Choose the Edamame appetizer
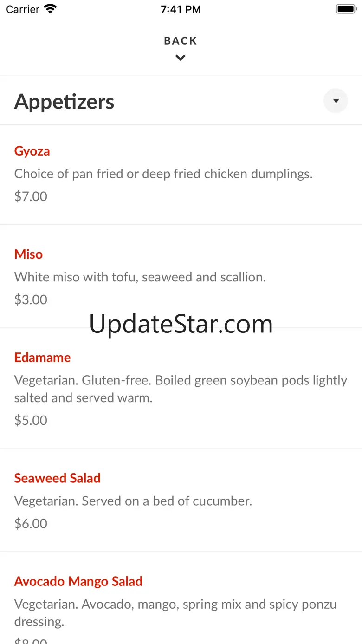Image resolution: width=362 pixels, height=644 pixels. (x=42, y=358)
